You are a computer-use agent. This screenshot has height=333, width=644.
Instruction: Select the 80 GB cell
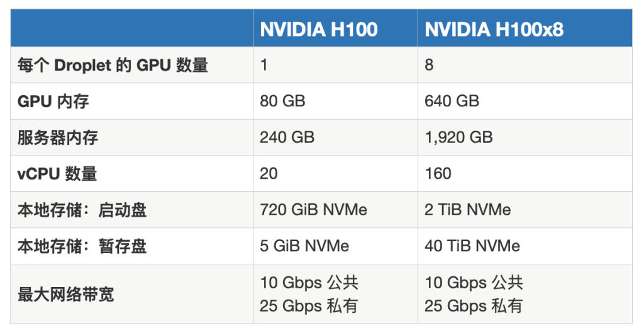[x=282, y=101]
